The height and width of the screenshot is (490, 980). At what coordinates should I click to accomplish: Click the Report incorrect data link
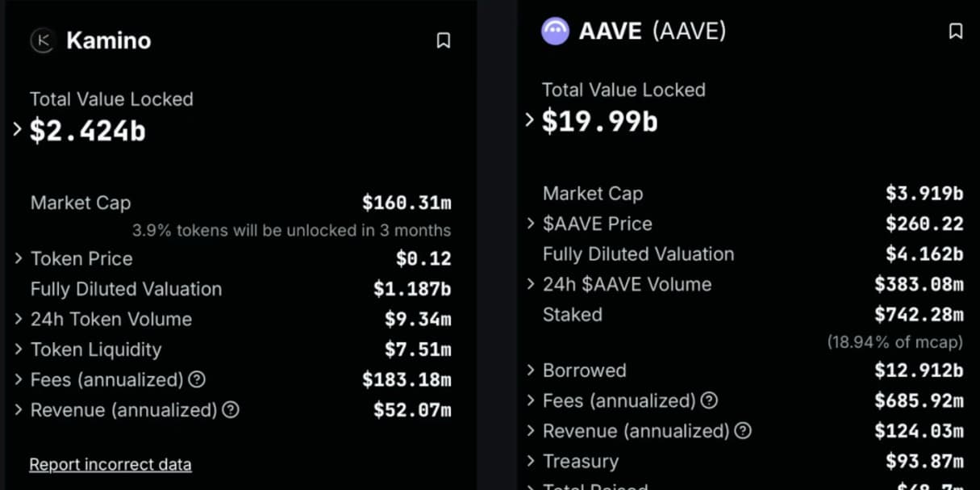coord(111,465)
